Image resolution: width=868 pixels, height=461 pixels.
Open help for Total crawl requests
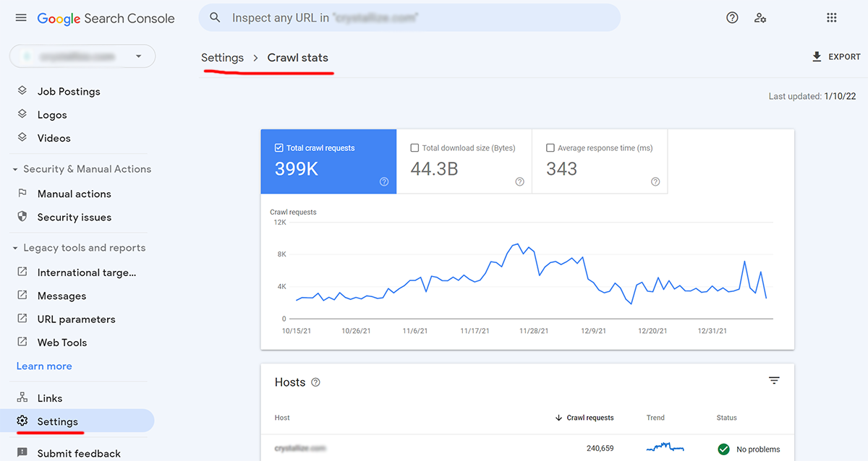384,182
